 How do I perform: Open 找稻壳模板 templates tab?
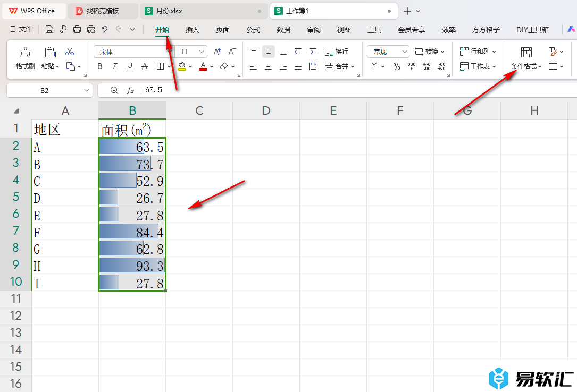click(x=103, y=11)
